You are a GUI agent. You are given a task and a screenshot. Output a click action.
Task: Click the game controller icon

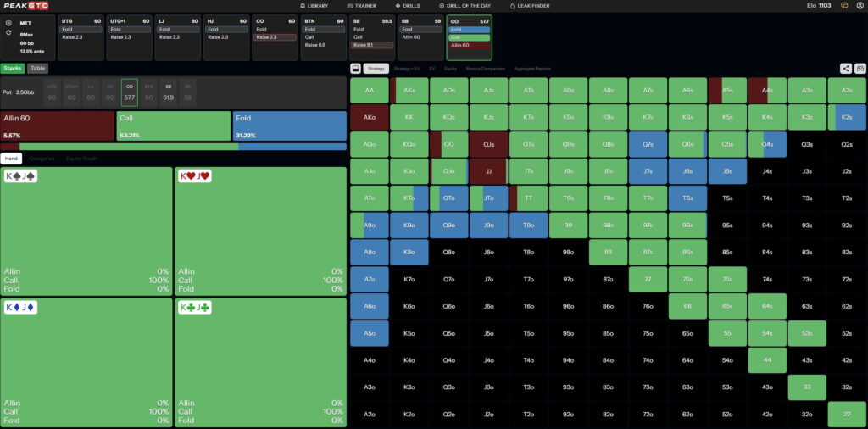pos(860,69)
